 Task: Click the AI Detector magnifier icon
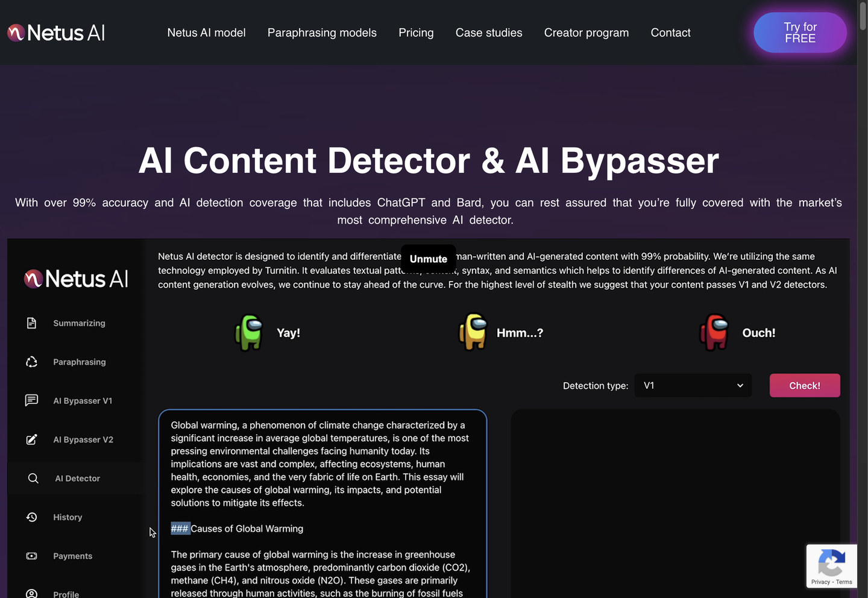33,478
